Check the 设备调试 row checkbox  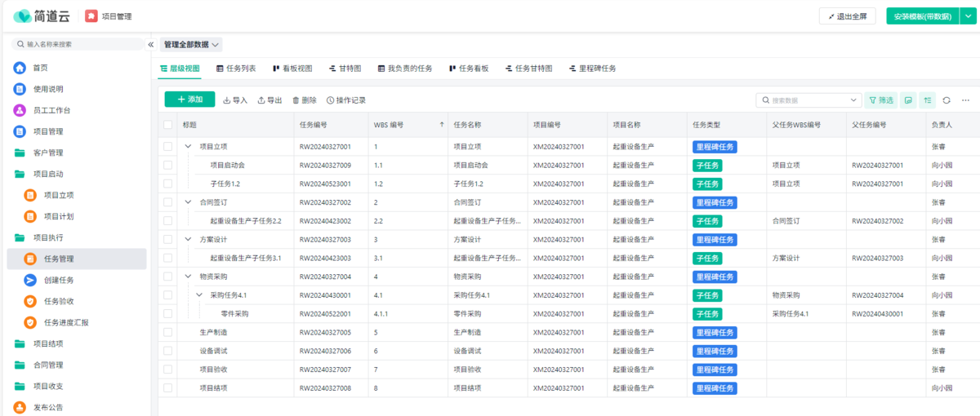(168, 351)
